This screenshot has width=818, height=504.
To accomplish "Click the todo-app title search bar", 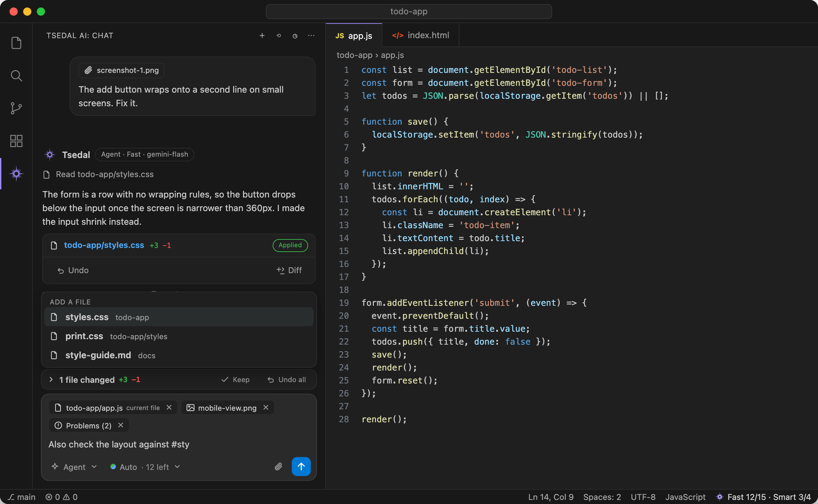I will pyautogui.click(x=409, y=12).
